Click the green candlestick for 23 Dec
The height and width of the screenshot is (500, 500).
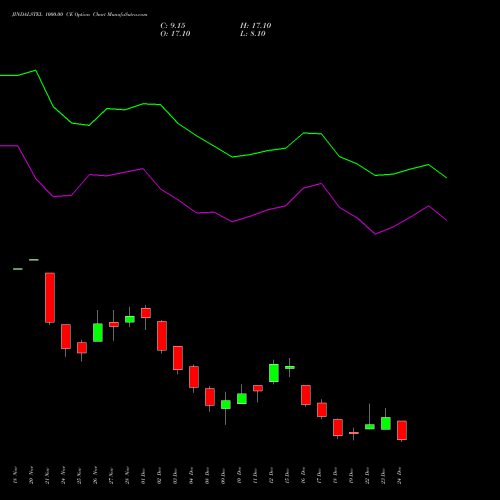coord(386,423)
